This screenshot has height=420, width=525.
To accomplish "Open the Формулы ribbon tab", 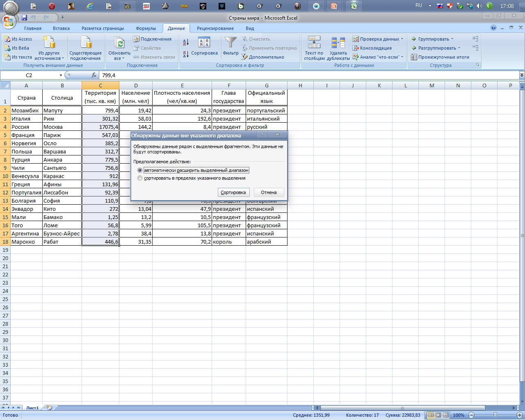I will pyautogui.click(x=146, y=28).
